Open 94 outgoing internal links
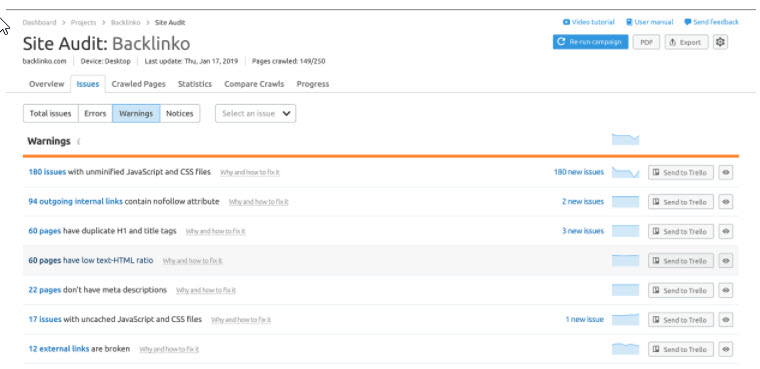 click(75, 201)
